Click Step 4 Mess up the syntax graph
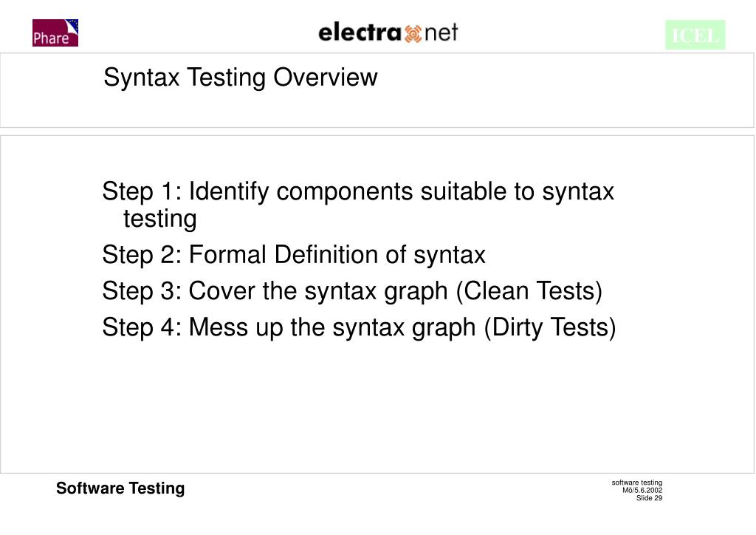This screenshot has height=535, width=756. pos(359,327)
